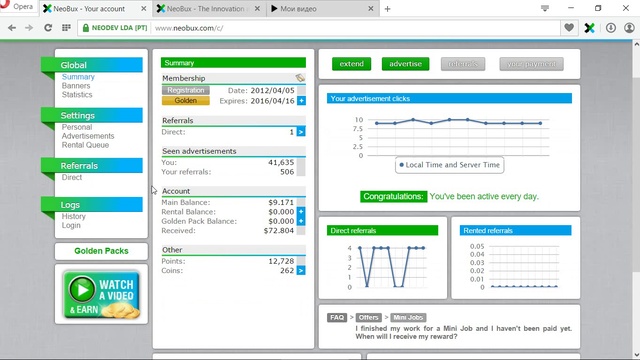Click box next to Points value
The height and width of the screenshot is (360, 640).
(x=301, y=261)
